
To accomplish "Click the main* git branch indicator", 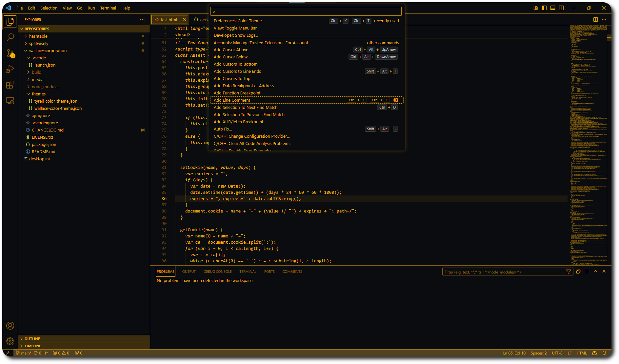I will 24,353.
